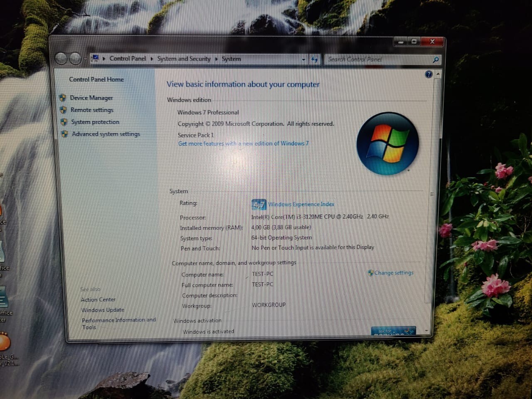
Task: Click the '64-bit Operating System' value
Action: pyautogui.click(x=281, y=238)
